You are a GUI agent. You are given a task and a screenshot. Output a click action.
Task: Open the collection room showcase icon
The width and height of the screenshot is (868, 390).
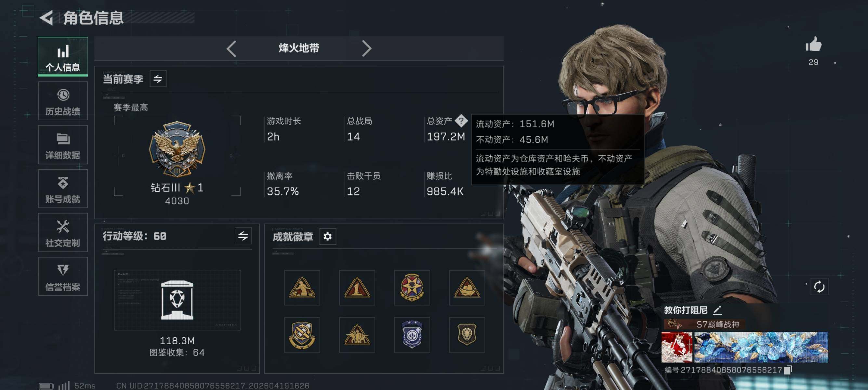click(177, 300)
